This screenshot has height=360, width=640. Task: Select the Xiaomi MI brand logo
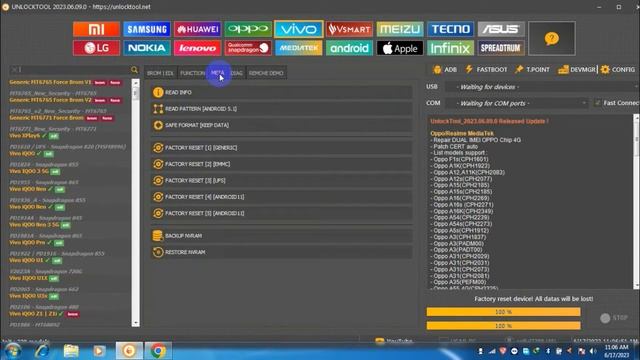pos(96,29)
